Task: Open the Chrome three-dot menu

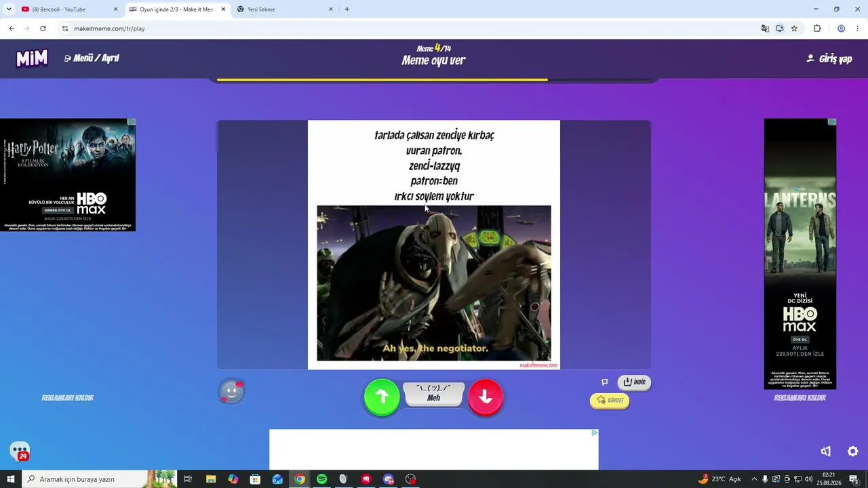Action: point(858,28)
